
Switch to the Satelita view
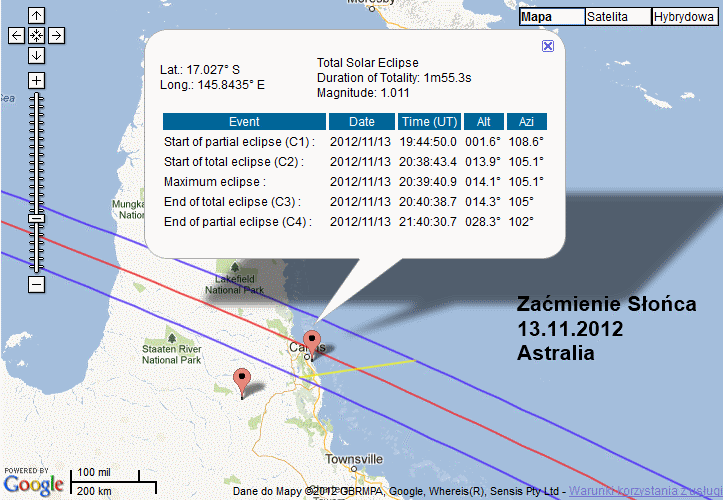617,17
